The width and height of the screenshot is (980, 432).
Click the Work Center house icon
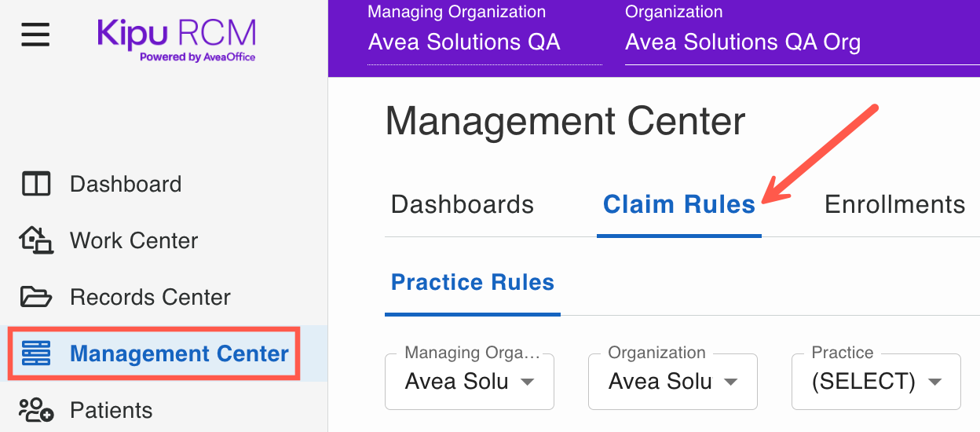[36, 240]
